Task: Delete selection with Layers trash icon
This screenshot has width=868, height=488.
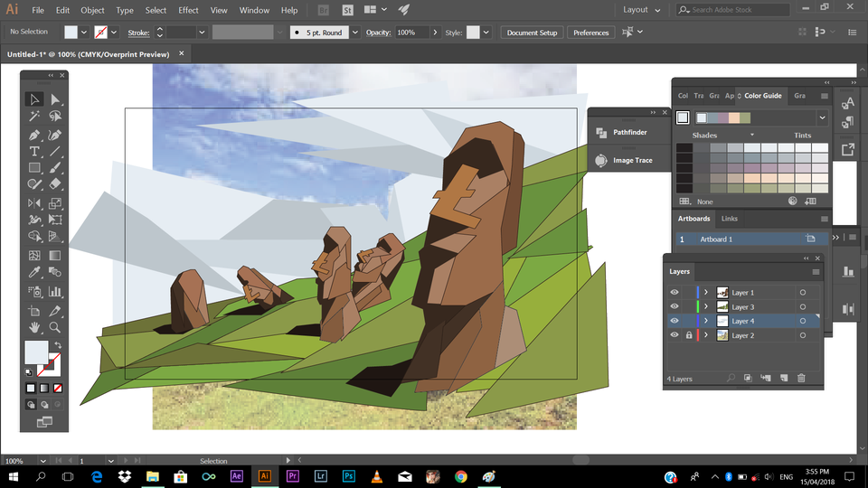Action: coord(799,378)
